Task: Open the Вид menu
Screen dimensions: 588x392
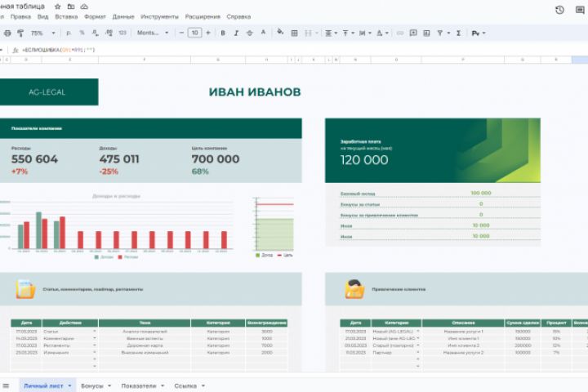Action: pos(42,17)
